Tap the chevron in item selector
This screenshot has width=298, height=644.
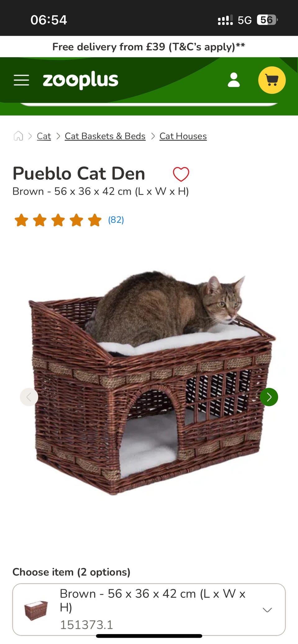pos(267,610)
